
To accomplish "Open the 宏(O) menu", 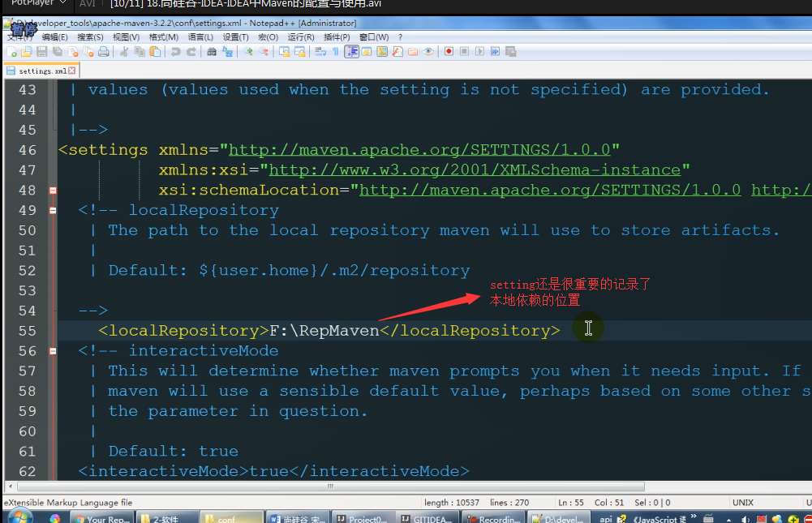I will (269, 37).
